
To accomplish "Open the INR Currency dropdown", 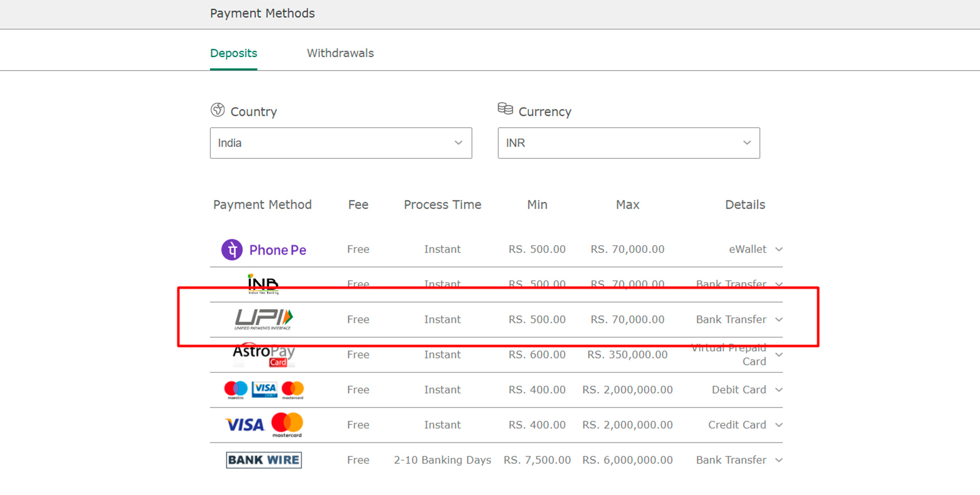I will [628, 143].
